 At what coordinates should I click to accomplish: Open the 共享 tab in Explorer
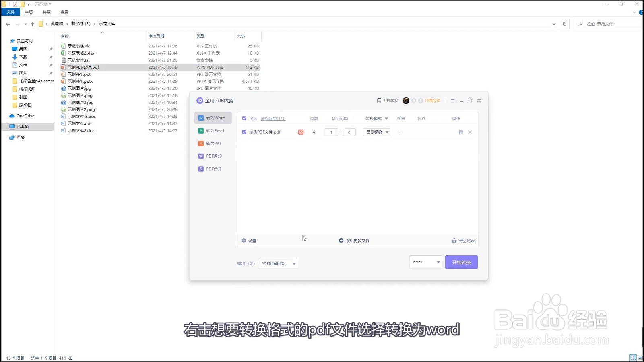tap(46, 12)
